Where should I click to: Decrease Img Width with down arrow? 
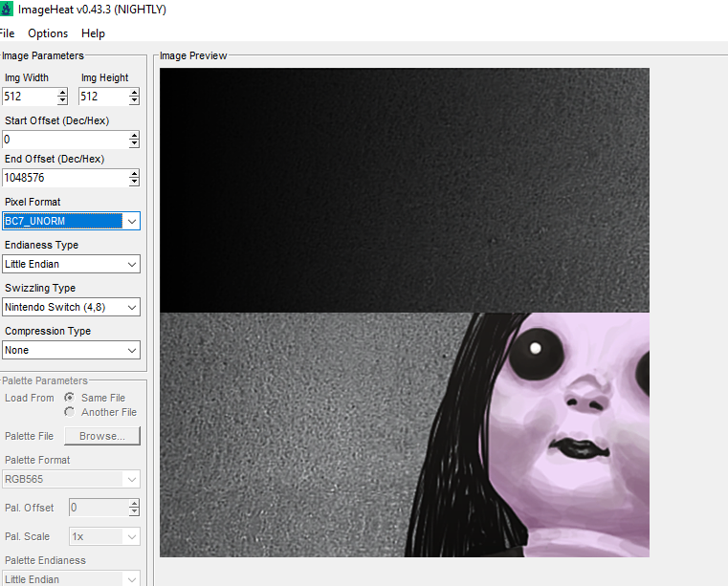click(x=63, y=100)
